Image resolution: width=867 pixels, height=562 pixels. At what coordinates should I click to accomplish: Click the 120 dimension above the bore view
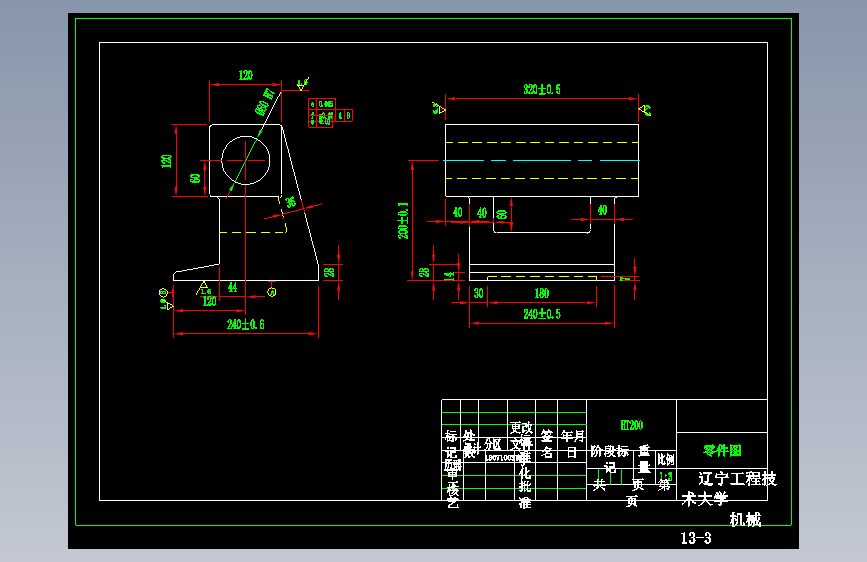(246, 75)
